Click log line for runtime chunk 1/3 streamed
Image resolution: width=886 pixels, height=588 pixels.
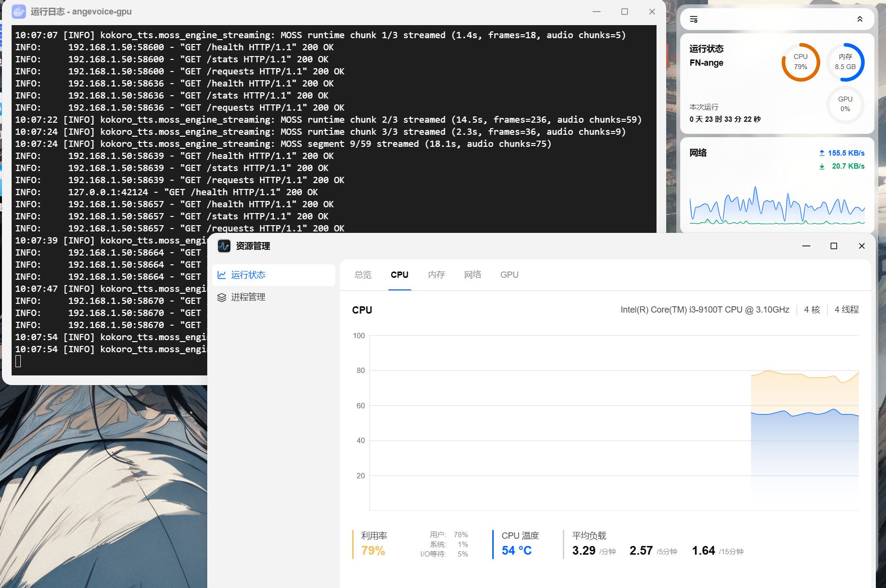pos(320,35)
